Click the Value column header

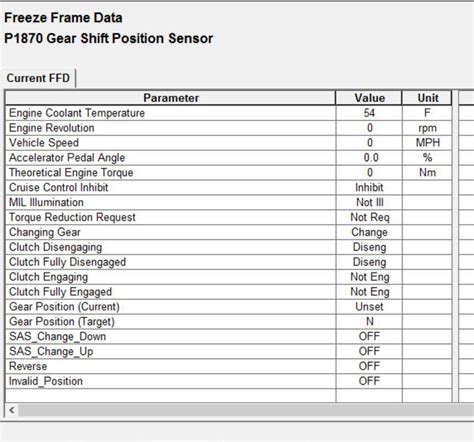[369, 98]
